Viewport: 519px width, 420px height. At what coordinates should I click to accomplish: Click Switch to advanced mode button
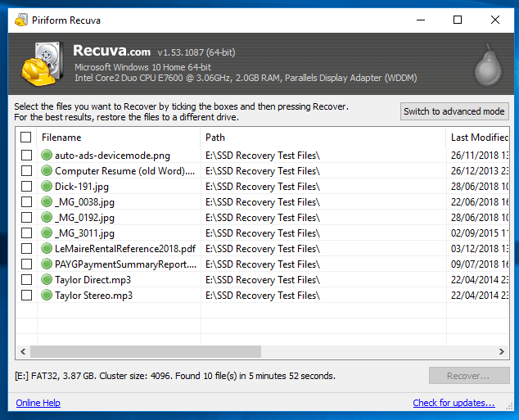454,111
